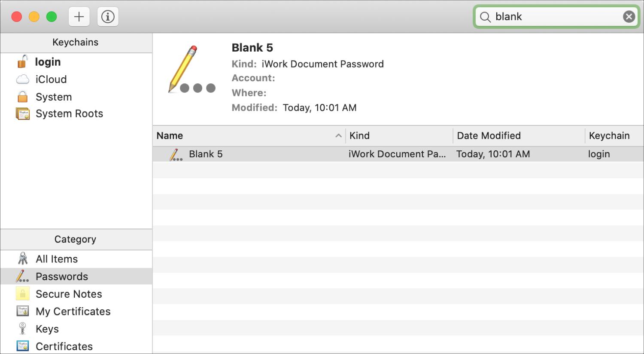Click the iWork Document Password kind text
The width and height of the screenshot is (644, 354).
click(x=323, y=64)
